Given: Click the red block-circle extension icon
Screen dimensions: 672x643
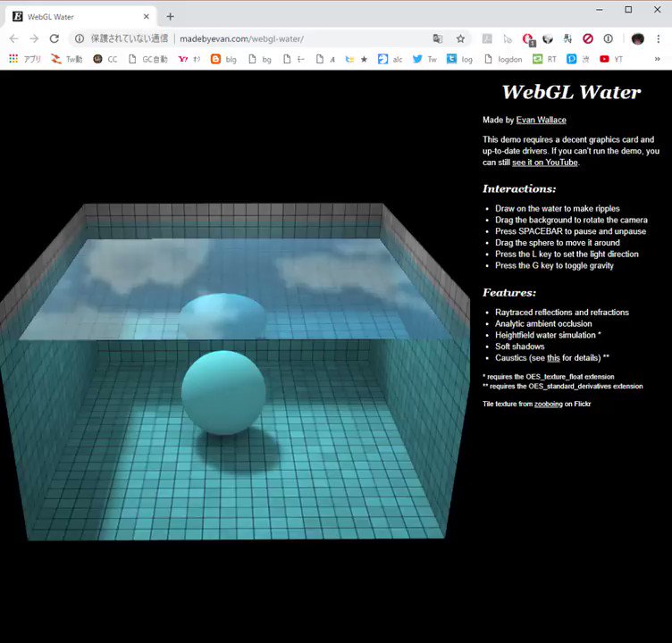Looking at the screenshot, I should (588, 39).
